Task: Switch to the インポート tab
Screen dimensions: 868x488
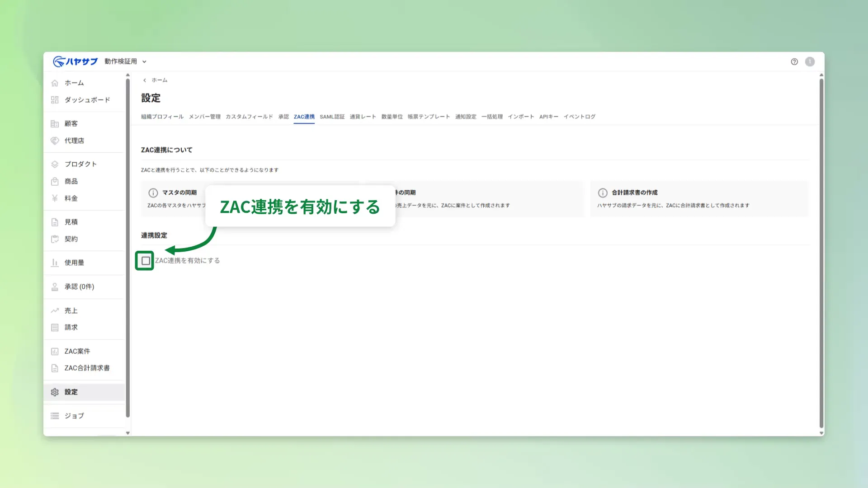Action: point(521,117)
